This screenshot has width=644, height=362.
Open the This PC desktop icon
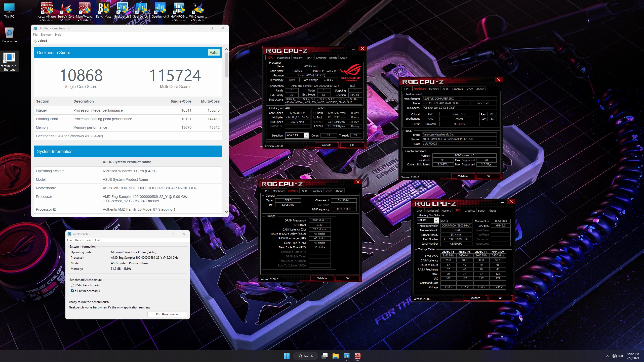coord(9,10)
